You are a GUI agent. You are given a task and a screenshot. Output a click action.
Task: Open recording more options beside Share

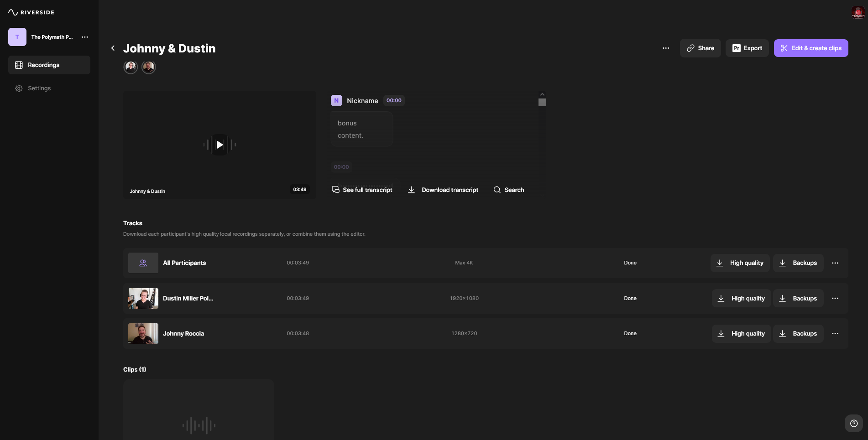pos(666,48)
